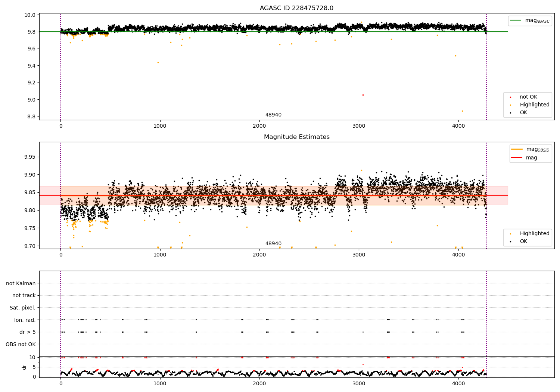Click the 'Sat. pixel.' flag label
560x392 pixels.
(x=22, y=308)
